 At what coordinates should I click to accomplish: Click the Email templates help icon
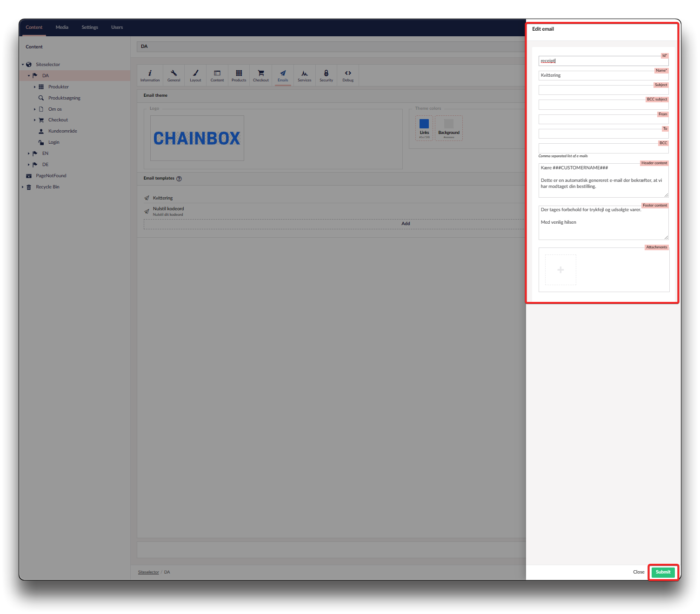(179, 179)
